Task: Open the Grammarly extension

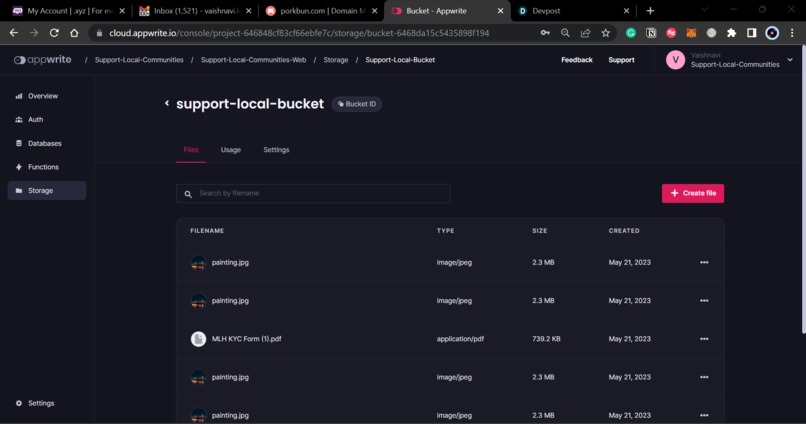Action: [x=631, y=33]
